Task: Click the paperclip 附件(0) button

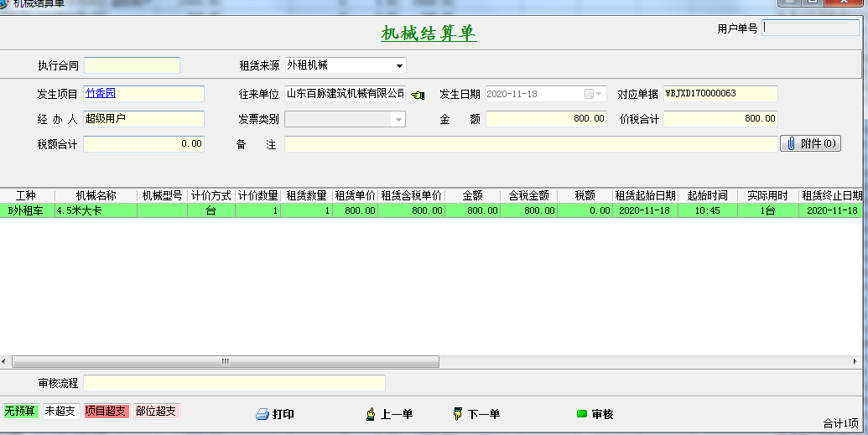Action: (810, 143)
